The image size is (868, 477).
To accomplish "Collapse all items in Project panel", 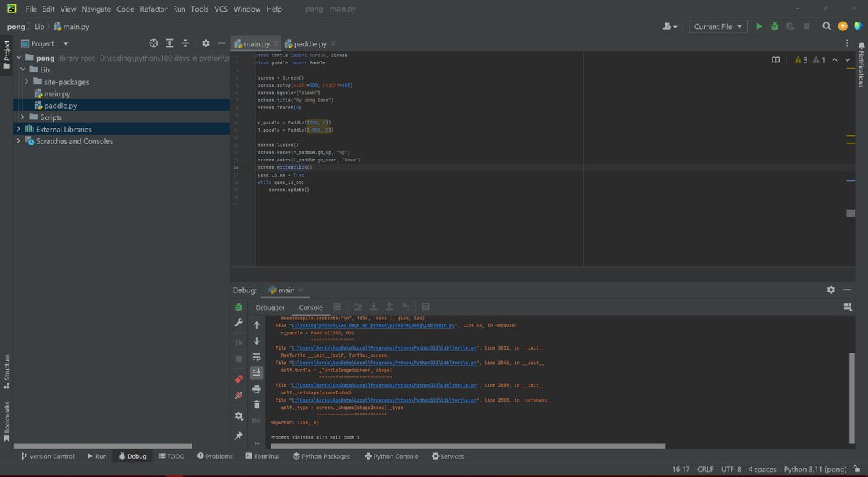I will 185,43.
